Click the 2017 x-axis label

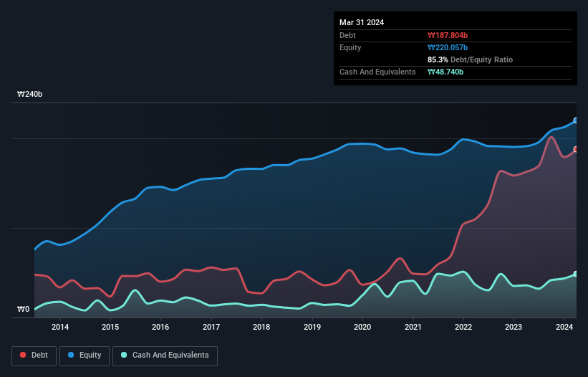tap(211, 327)
